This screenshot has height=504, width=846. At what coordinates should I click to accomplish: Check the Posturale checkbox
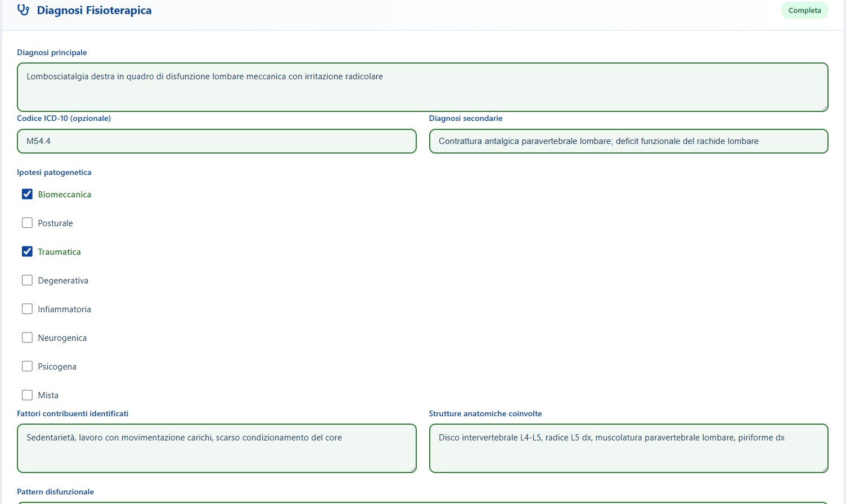[x=27, y=223]
